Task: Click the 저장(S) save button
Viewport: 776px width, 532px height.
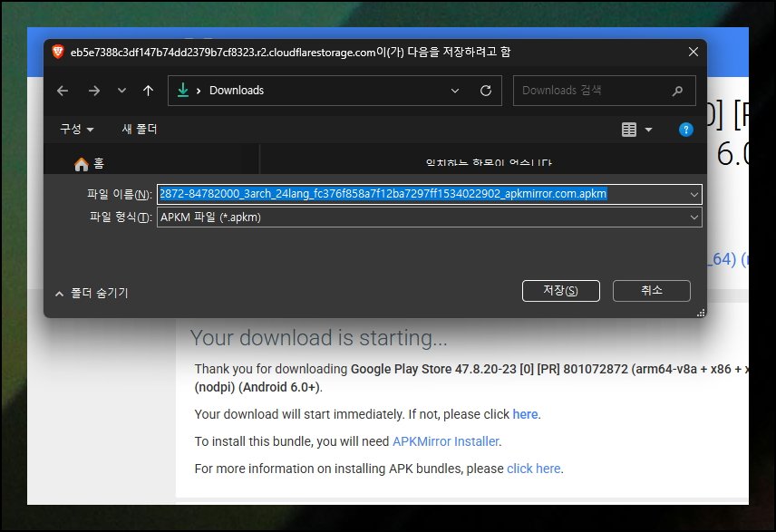Action: [x=561, y=291]
